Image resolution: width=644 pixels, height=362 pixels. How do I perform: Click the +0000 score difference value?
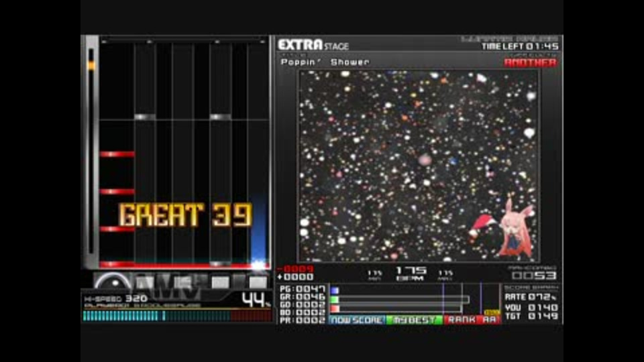pyautogui.click(x=295, y=278)
